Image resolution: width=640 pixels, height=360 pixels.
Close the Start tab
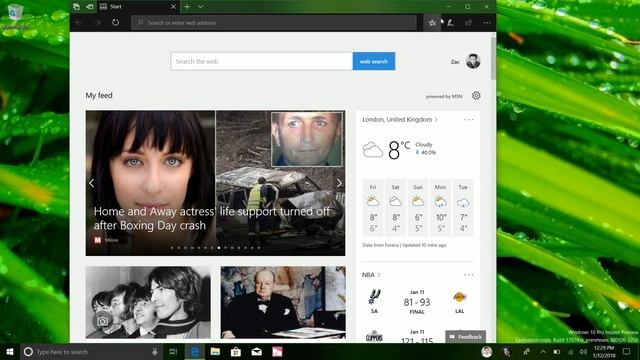(x=173, y=7)
